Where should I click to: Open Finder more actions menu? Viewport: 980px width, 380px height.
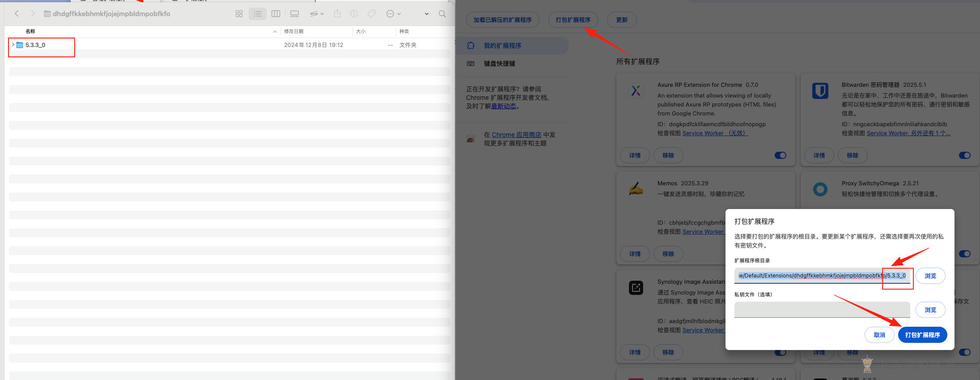(393, 14)
